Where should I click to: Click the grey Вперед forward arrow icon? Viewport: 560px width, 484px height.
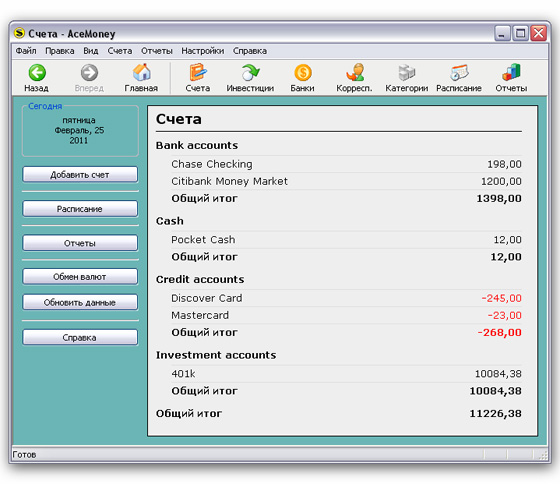click(89, 73)
